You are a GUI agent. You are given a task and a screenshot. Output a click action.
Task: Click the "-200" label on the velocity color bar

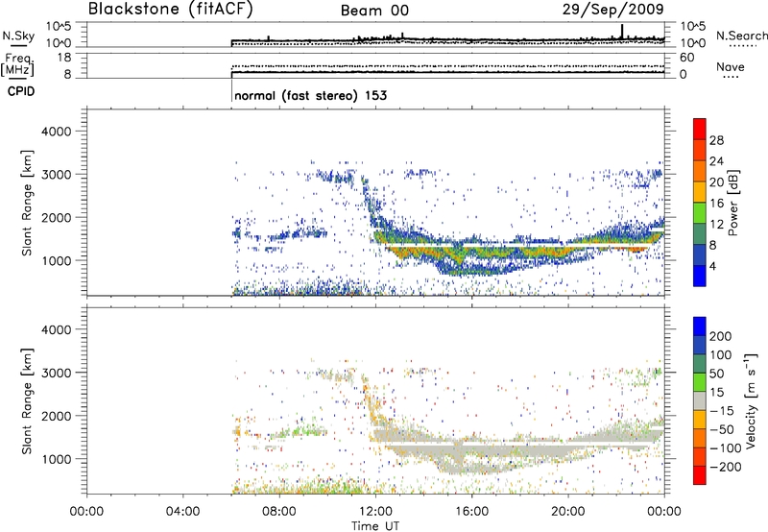pyautogui.click(x=725, y=467)
